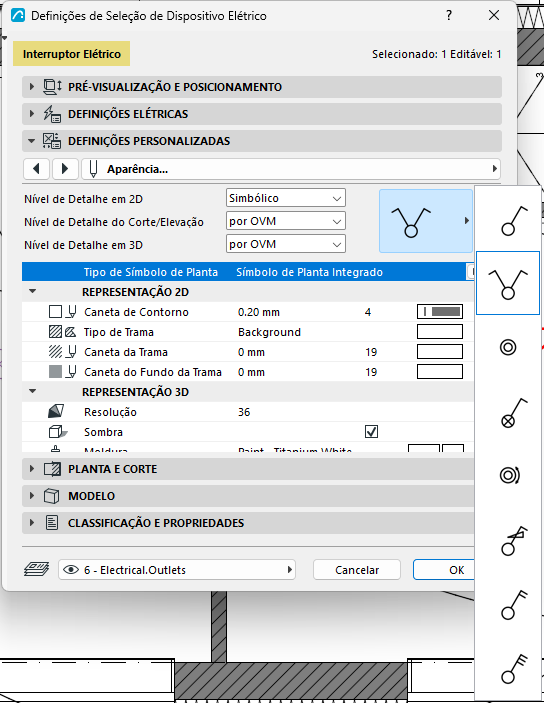Click the Interruptor Elétrico label button
Screen dimensions: 544x703
coord(72,54)
